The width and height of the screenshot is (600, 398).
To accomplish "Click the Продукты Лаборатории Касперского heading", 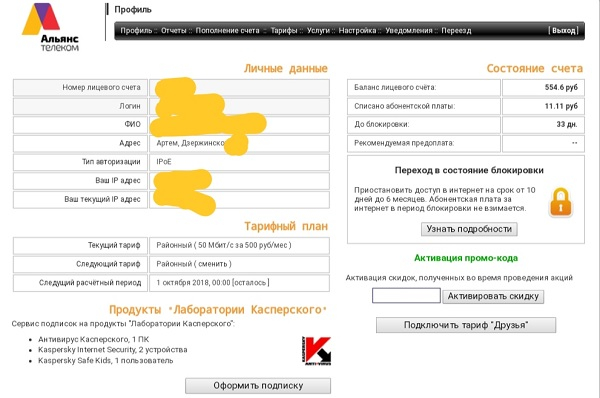I will [218, 309].
